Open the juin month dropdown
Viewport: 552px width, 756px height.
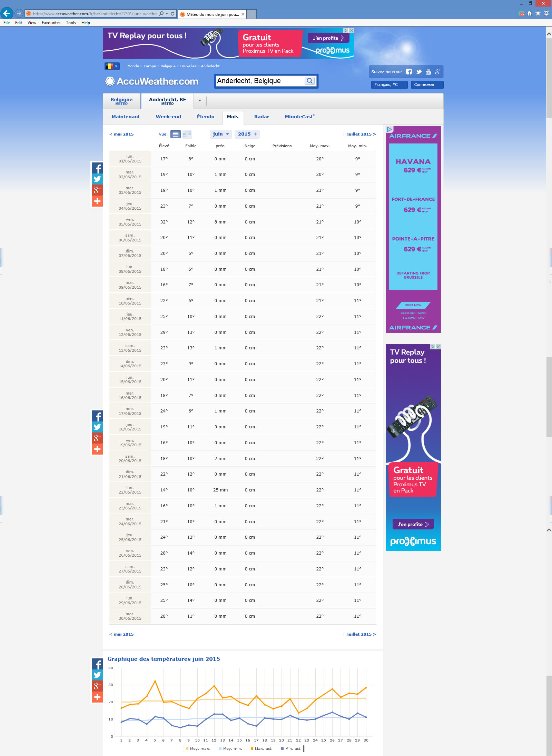[220, 134]
